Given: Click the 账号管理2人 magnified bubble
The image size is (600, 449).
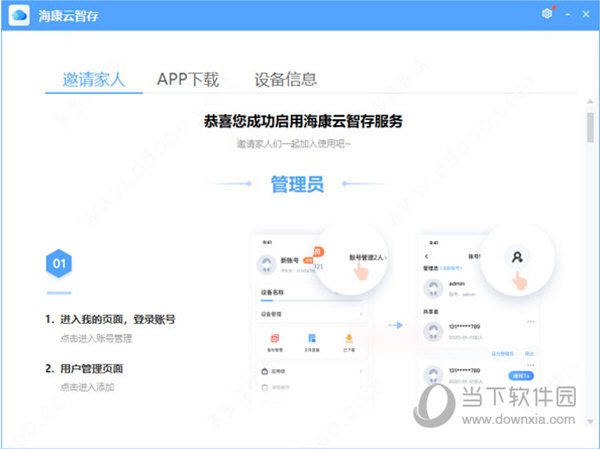Looking at the screenshot, I should [x=351, y=259].
